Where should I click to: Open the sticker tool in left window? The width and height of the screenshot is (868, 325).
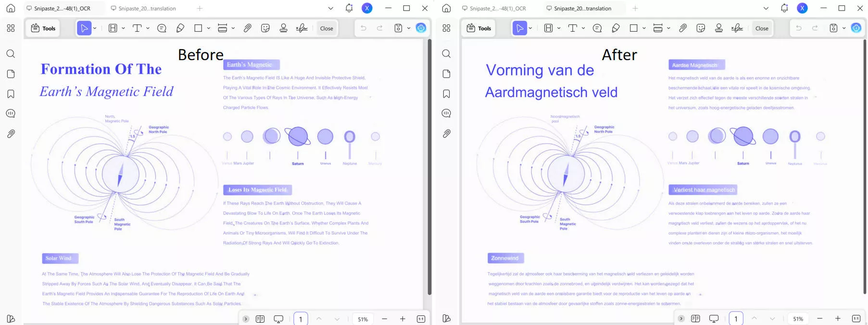click(x=265, y=28)
